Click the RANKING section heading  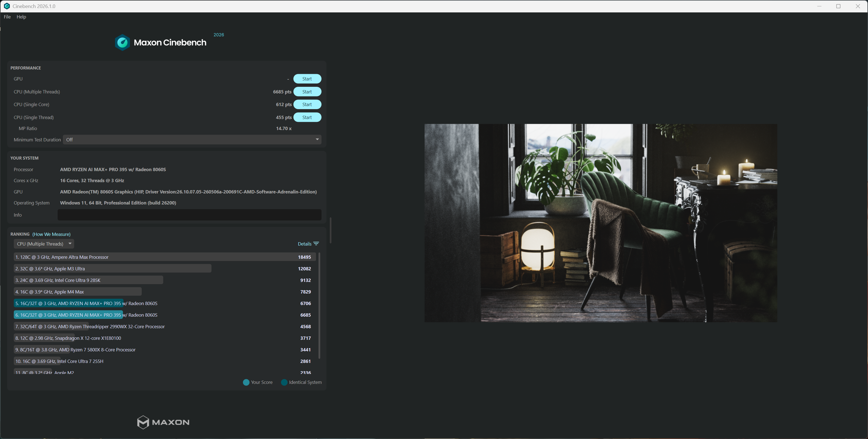click(20, 234)
